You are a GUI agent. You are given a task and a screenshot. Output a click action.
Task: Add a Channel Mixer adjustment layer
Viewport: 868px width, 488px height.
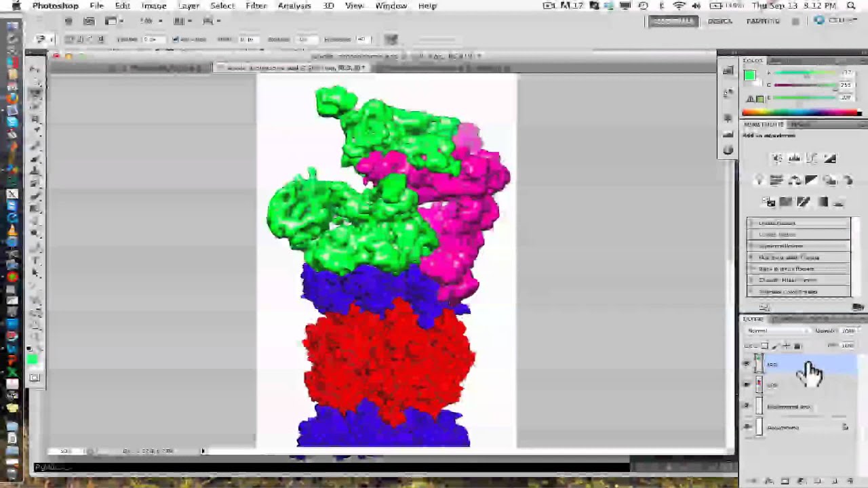coord(848,180)
